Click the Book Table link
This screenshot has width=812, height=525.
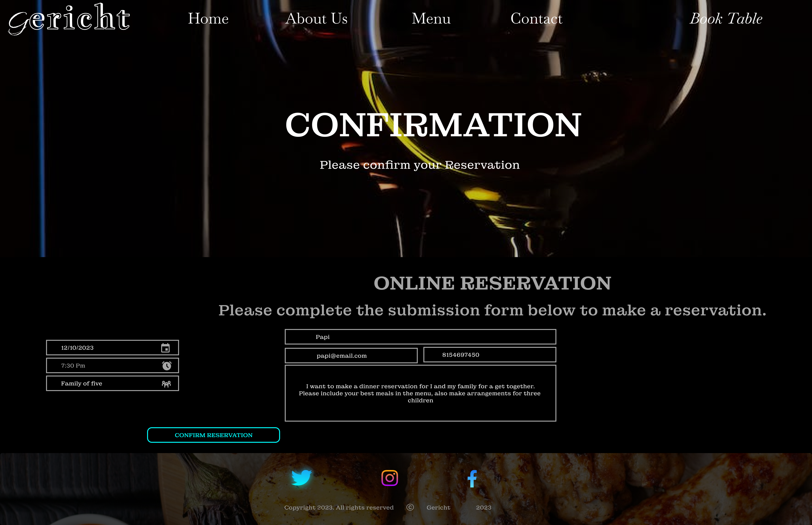pyautogui.click(x=726, y=19)
